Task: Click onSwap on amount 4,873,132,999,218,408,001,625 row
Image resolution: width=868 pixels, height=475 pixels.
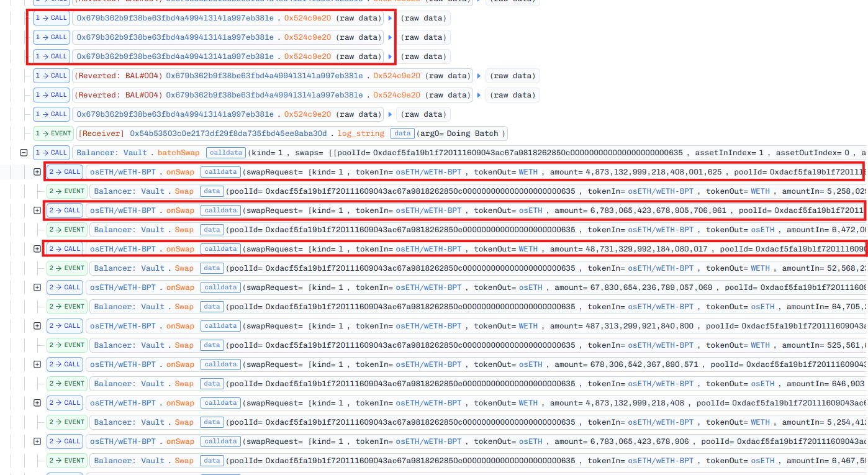Action: [x=180, y=172]
